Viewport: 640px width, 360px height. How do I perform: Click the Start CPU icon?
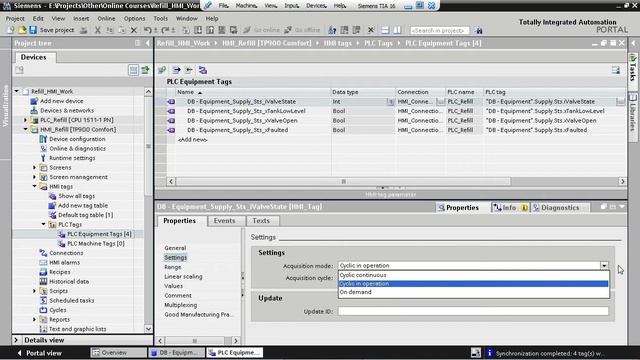point(344,30)
